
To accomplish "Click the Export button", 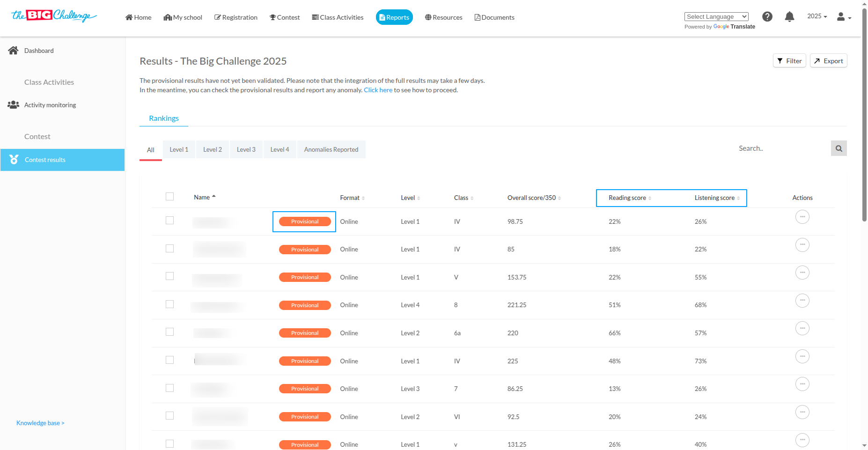I will click(x=828, y=61).
